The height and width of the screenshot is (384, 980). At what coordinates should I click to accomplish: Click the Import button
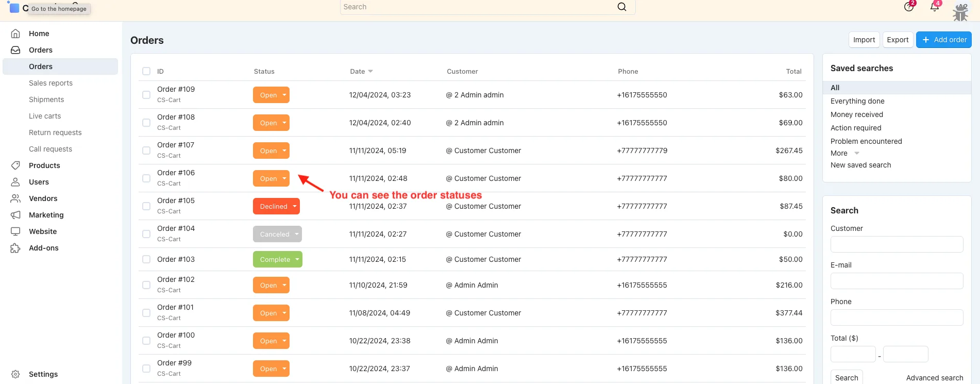point(864,40)
